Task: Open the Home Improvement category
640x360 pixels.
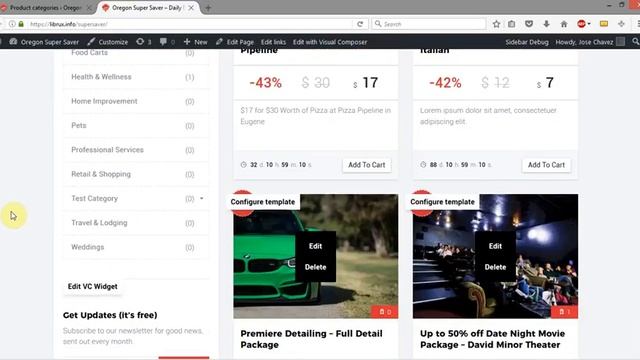Action: tap(104, 101)
